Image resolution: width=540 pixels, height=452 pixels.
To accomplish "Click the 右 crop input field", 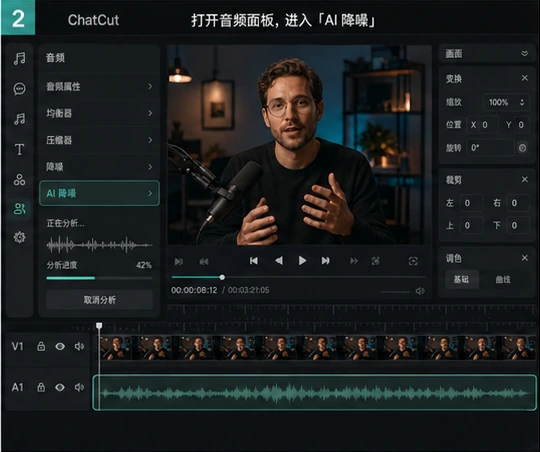I will (518, 203).
